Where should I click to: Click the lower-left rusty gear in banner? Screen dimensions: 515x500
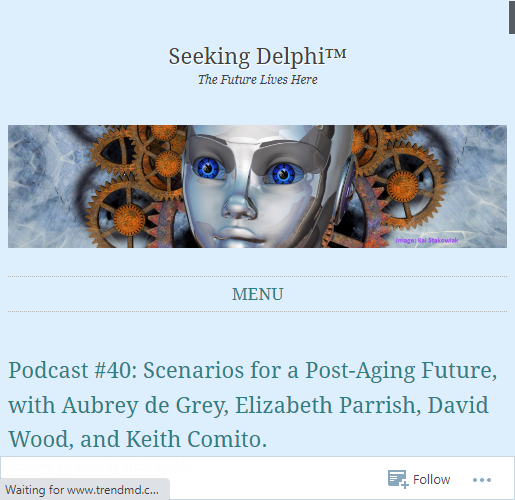pos(129,219)
